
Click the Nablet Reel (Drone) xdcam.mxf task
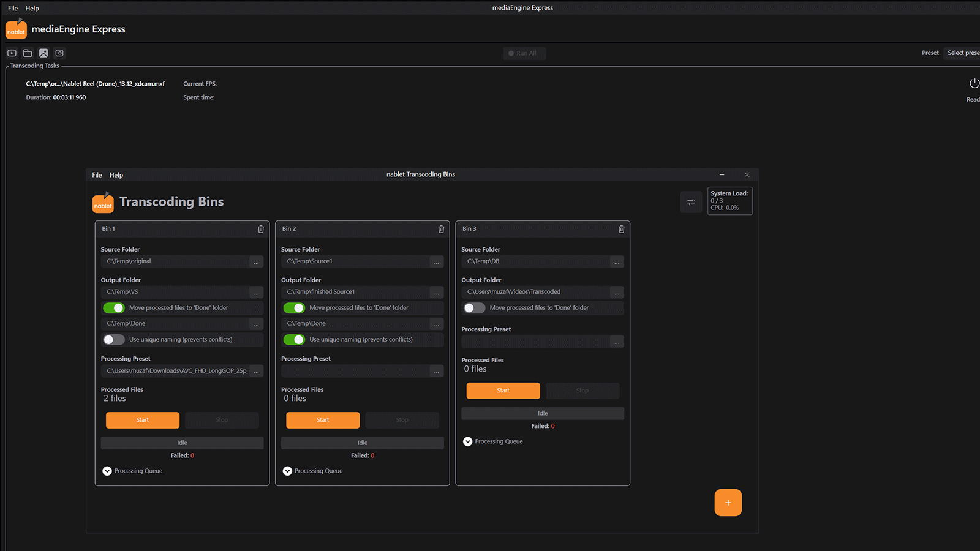click(95, 84)
